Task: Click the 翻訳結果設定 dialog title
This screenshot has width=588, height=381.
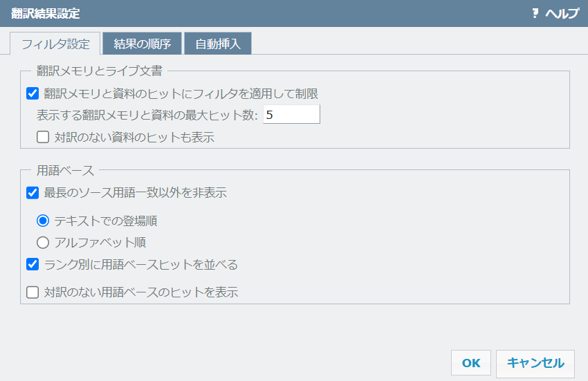Action: [x=45, y=13]
